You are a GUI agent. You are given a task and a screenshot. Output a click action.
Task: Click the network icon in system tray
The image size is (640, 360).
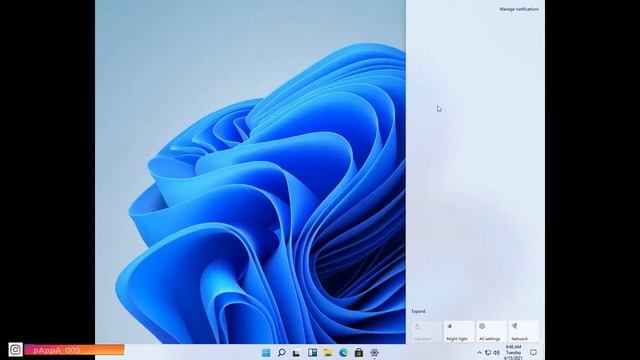coord(488,353)
